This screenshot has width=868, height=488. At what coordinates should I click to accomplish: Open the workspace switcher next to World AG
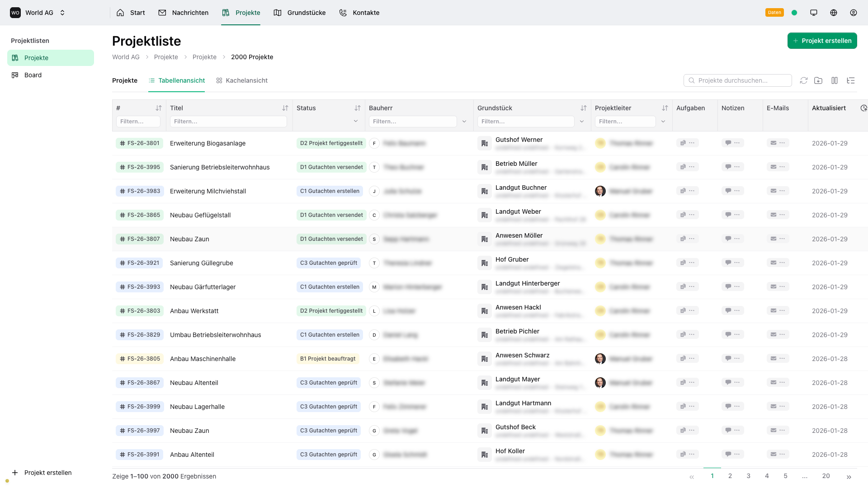point(62,12)
